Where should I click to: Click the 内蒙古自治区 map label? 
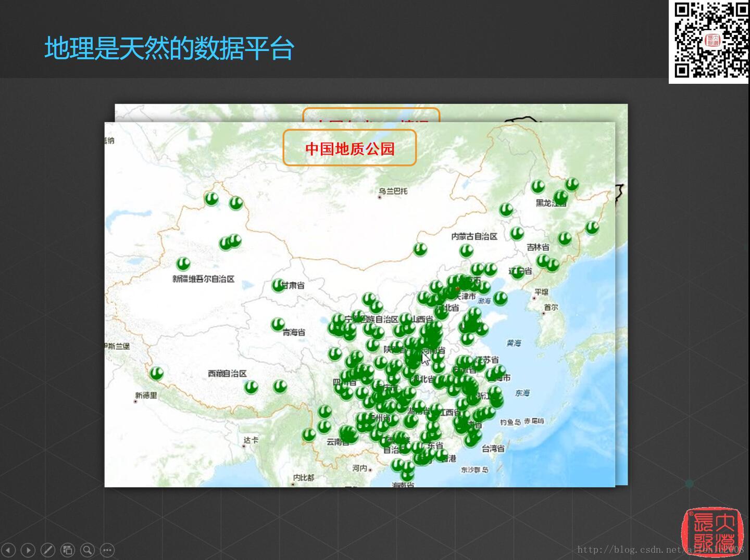pos(474,236)
